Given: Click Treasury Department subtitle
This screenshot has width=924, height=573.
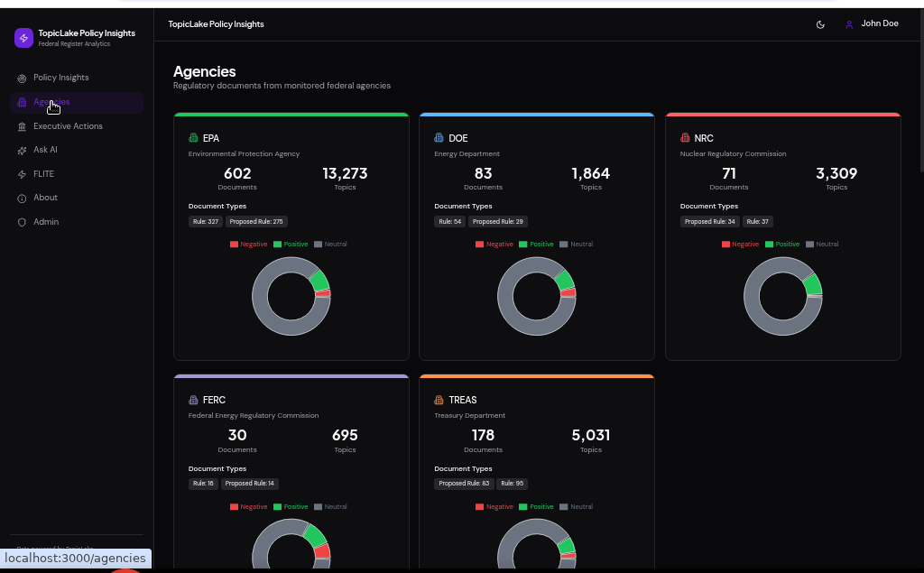Looking at the screenshot, I should 469,416.
